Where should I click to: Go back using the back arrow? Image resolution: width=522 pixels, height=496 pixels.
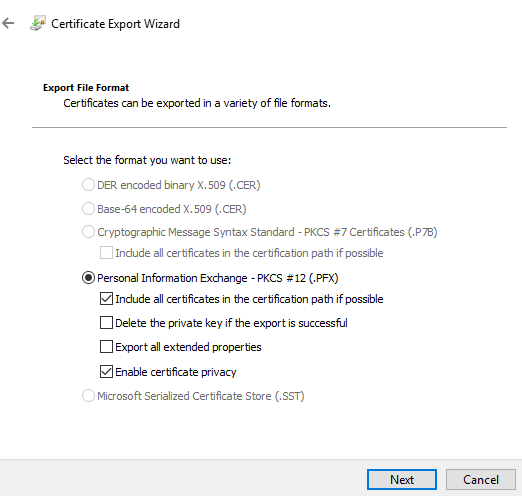[8, 23]
